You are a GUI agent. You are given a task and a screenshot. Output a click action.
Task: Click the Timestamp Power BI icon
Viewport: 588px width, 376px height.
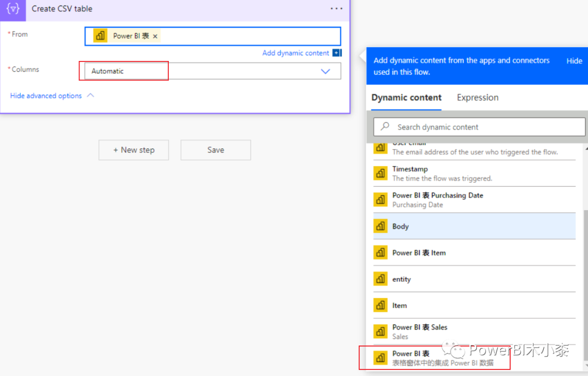point(380,174)
